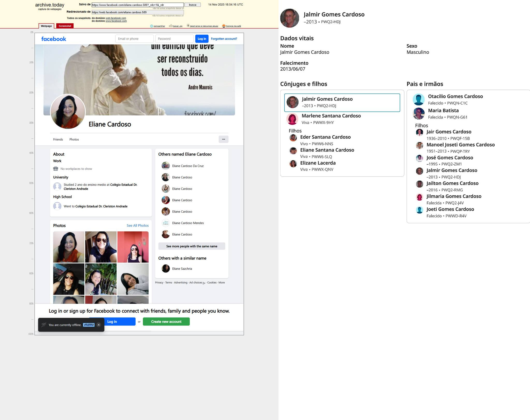The height and width of the screenshot is (420, 530).
Task: Click the green Create new account button
Action: coord(166,322)
